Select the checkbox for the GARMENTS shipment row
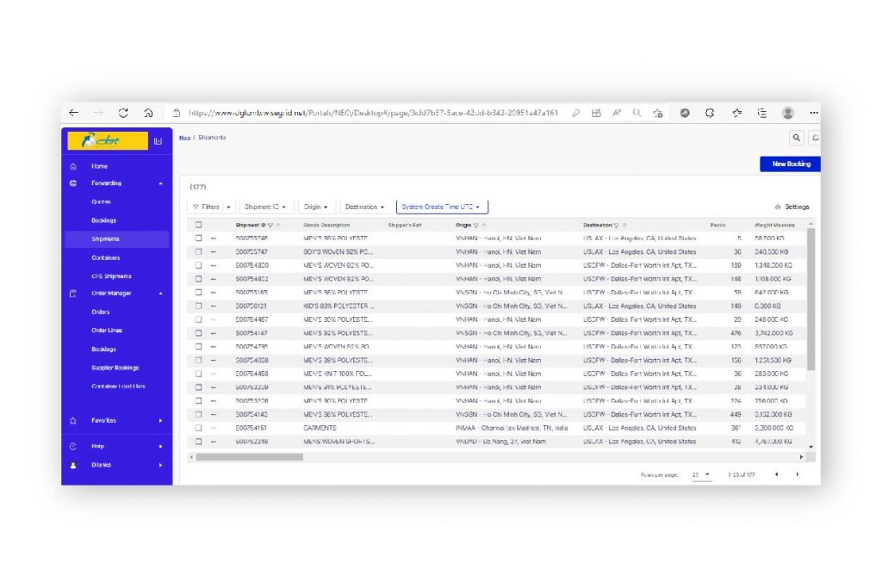The image size is (882, 588). click(x=198, y=428)
